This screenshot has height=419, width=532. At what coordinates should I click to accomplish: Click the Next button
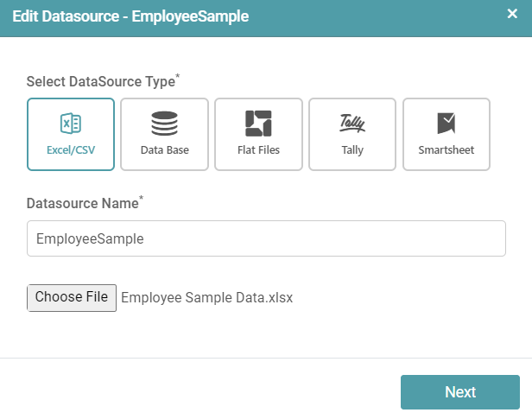pos(459,392)
